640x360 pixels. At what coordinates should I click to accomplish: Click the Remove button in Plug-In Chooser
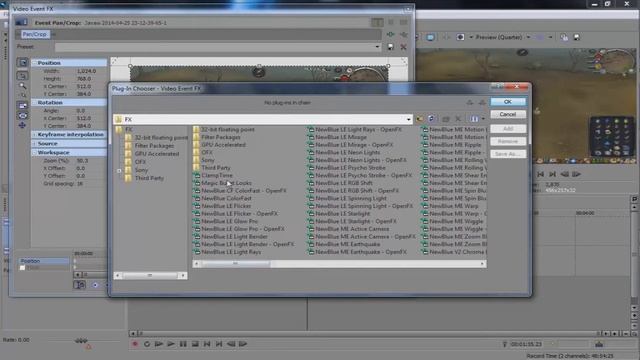pos(508,141)
